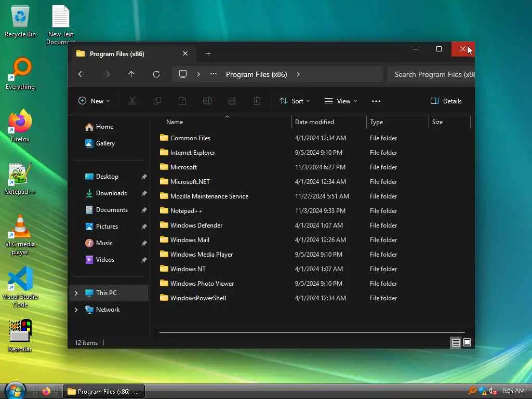Expand the Network tree node
532x399 pixels.
point(76,310)
